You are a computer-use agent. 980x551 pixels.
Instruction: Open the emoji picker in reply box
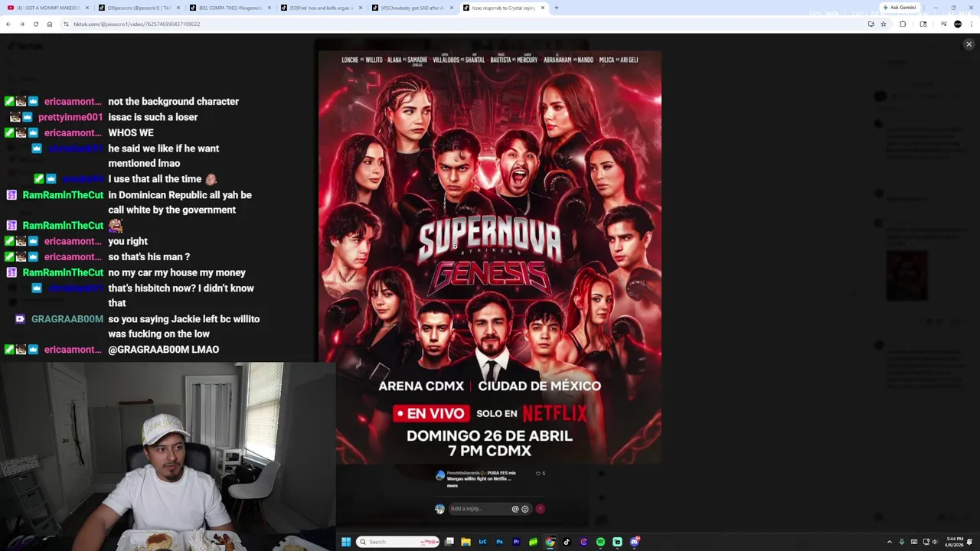pyautogui.click(x=524, y=509)
